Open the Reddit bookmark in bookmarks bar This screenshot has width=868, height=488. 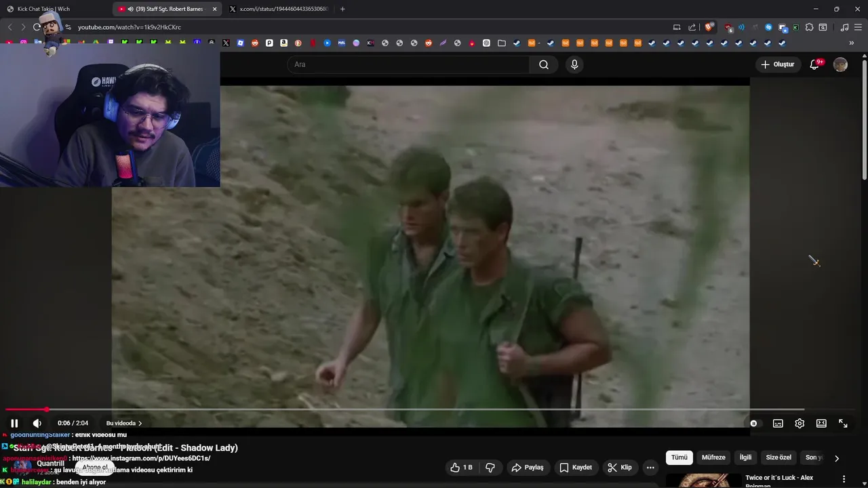[255, 43]
